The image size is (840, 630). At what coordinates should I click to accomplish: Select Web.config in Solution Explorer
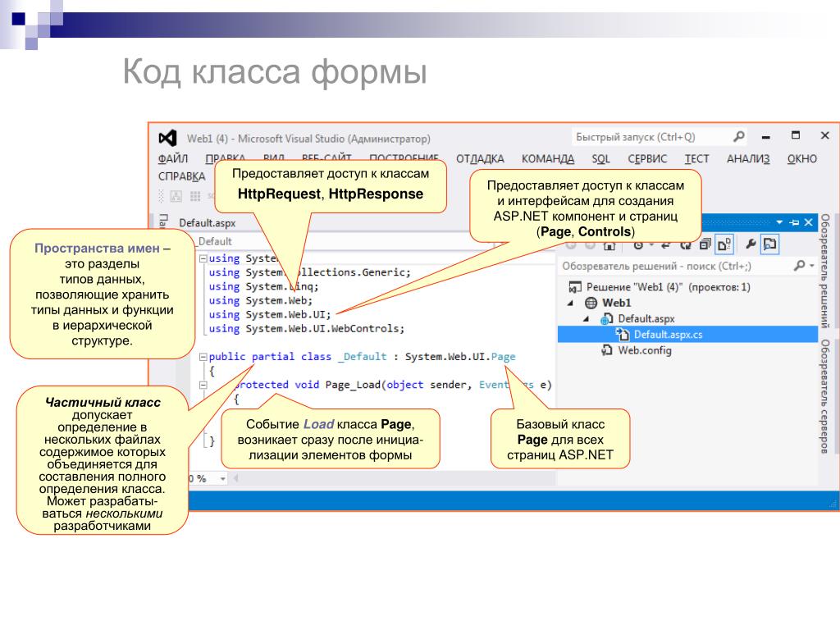click(x=645, y=350)
